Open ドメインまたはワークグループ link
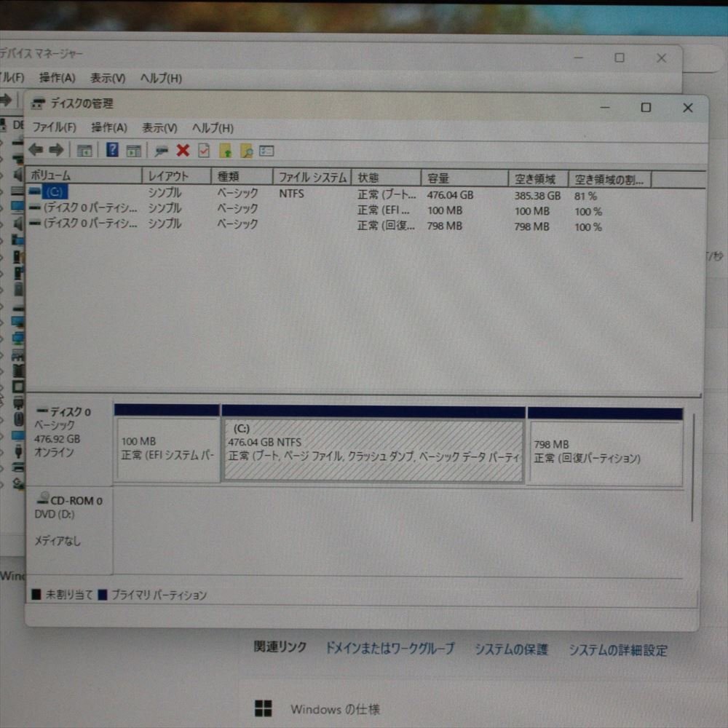Image resolution: width=728 pixels, height=728 pixels. coord(390,648)
